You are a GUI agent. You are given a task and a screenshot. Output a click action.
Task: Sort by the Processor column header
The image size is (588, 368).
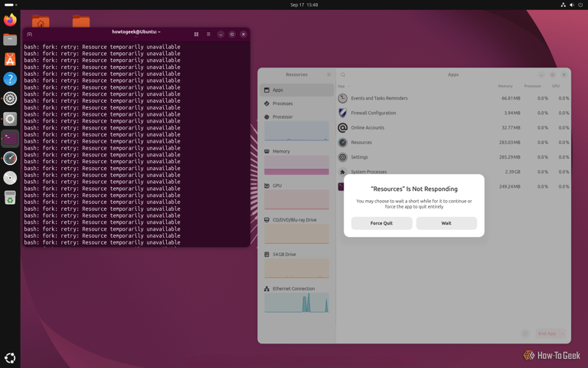[x=533, y=86]
